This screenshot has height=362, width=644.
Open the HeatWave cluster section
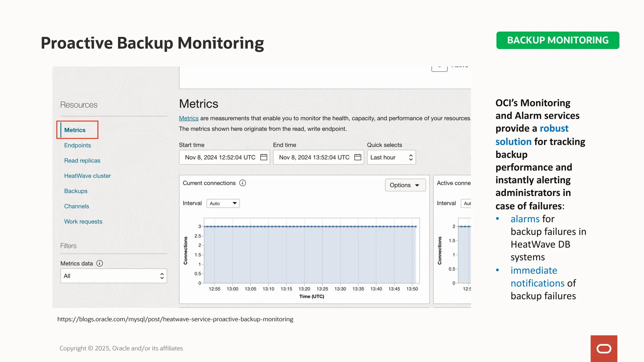click(87, 176)
